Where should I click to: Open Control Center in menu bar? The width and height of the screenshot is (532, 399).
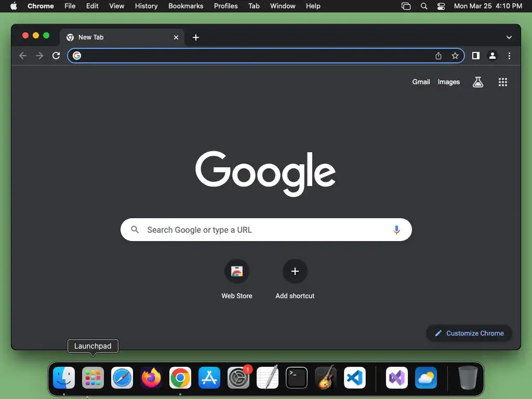[x=441, y=6]
